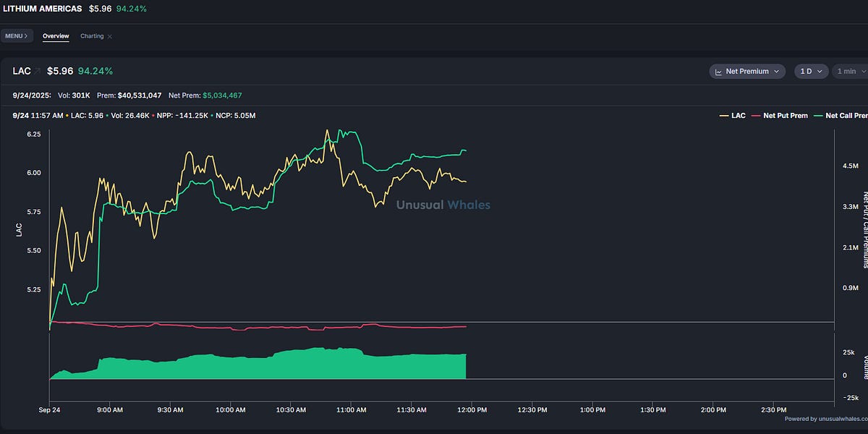The width and height of the screenshot is (868, 434).
Task: Switch to the Charting tab
Action: point(94,35)
